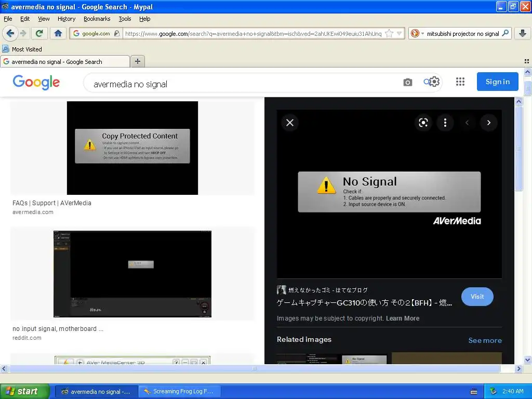Click the page scrollbar down arrow
Screen dimensions: 532x399
click(x=527, y=360)
